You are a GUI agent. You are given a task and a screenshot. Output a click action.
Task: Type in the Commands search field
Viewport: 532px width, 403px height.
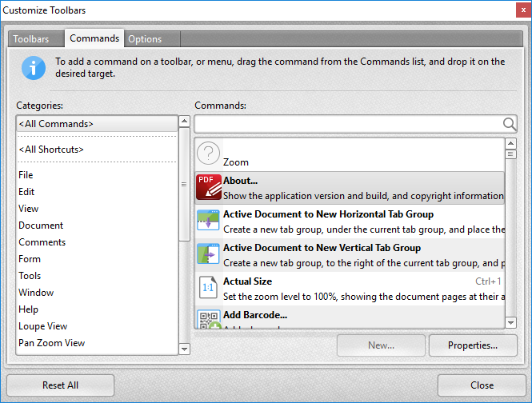point(347,124)
